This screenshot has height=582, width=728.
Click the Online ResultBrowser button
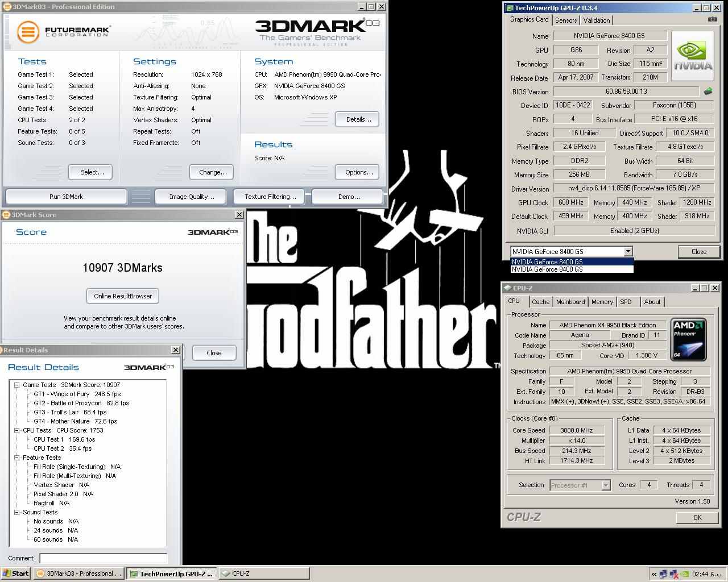click(x=123, y=296)
